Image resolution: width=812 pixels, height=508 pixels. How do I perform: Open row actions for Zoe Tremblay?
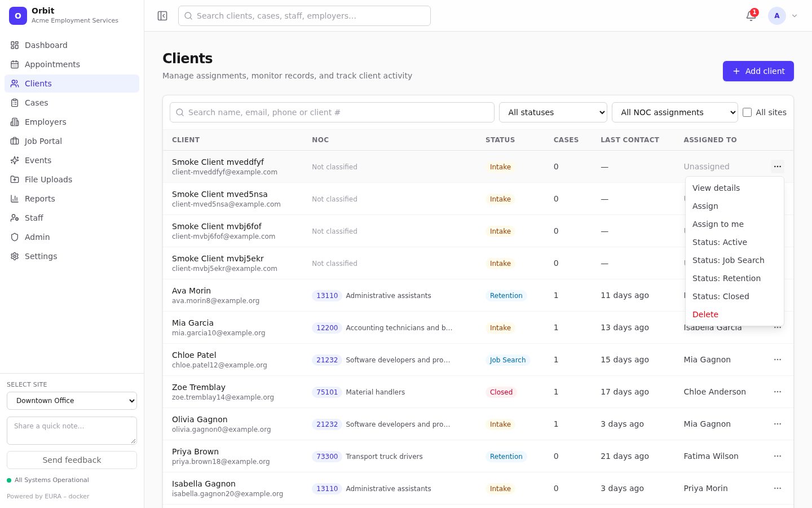[x=778, y=392]
